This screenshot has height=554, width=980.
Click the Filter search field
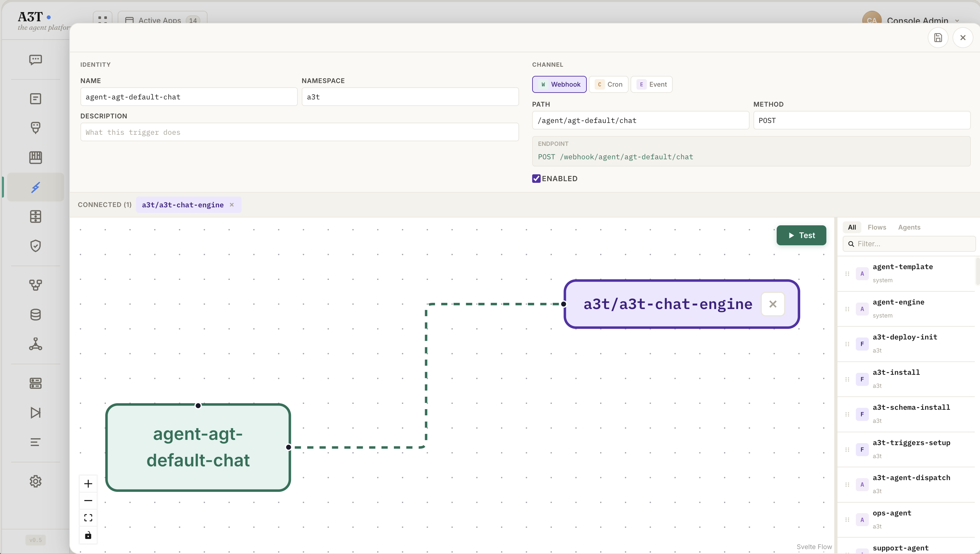click(909, 244)
